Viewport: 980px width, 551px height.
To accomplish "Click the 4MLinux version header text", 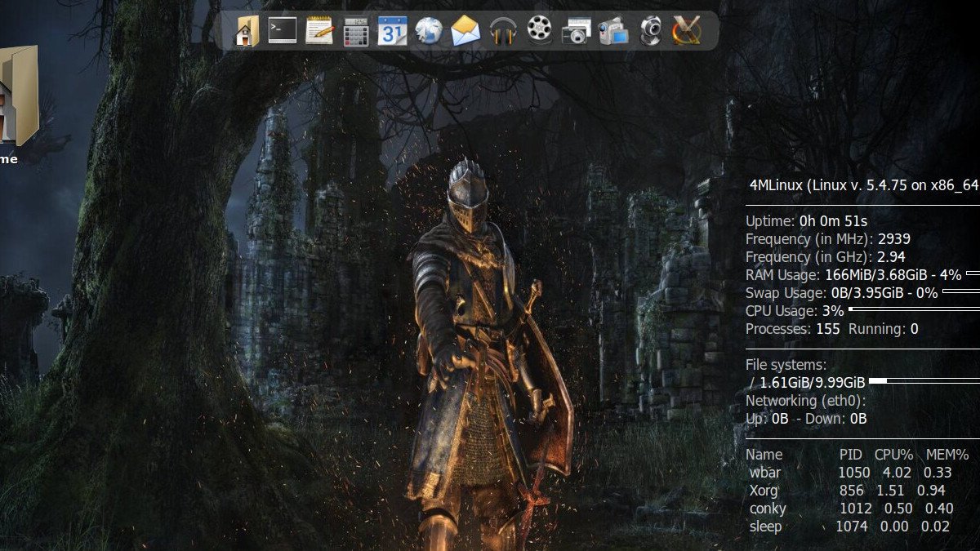I will [864, 185].
